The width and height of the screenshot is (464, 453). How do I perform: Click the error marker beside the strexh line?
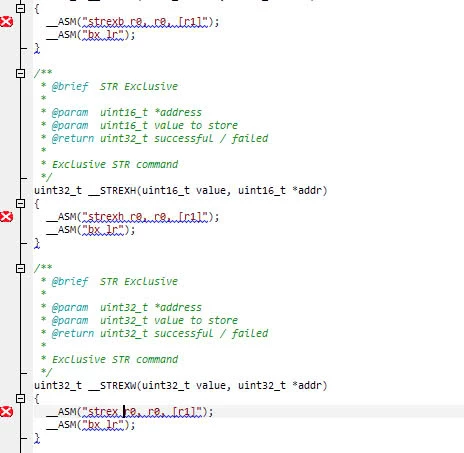(x=6, y=217)
